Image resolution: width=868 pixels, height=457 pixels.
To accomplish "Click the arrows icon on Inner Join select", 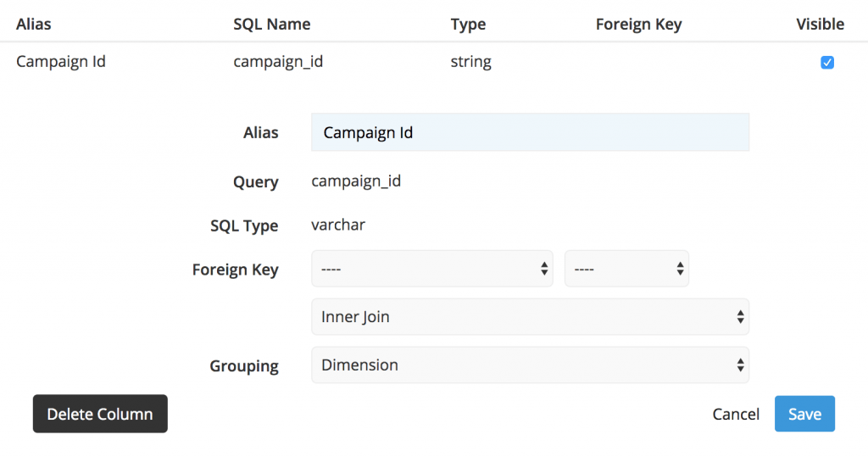I will tap(740, 317).
